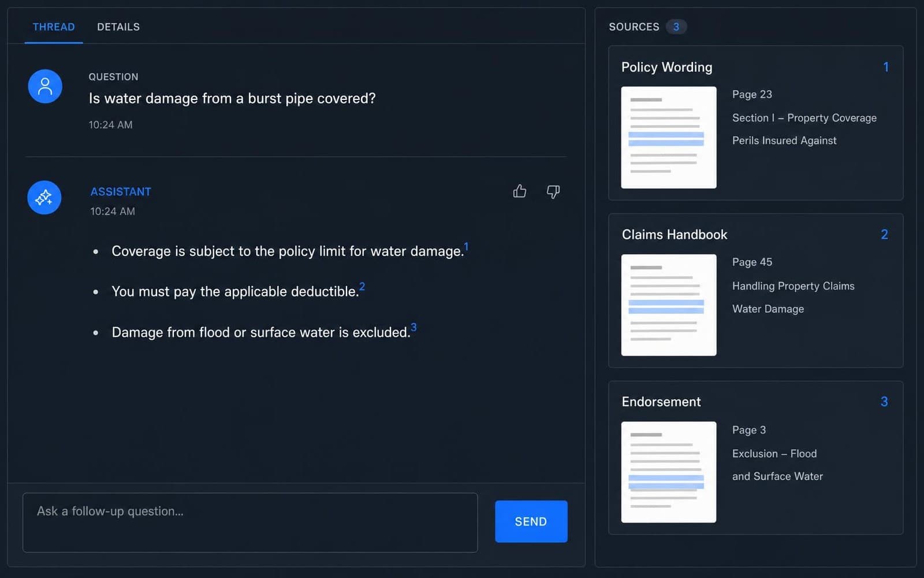Click the 'Damage from flood or surface water' bullet
This screenshot has width=924, height=578.
click(261, 332)
